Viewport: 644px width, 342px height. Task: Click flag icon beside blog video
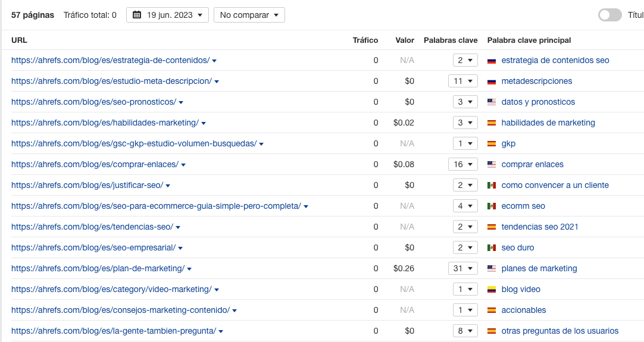492,290
